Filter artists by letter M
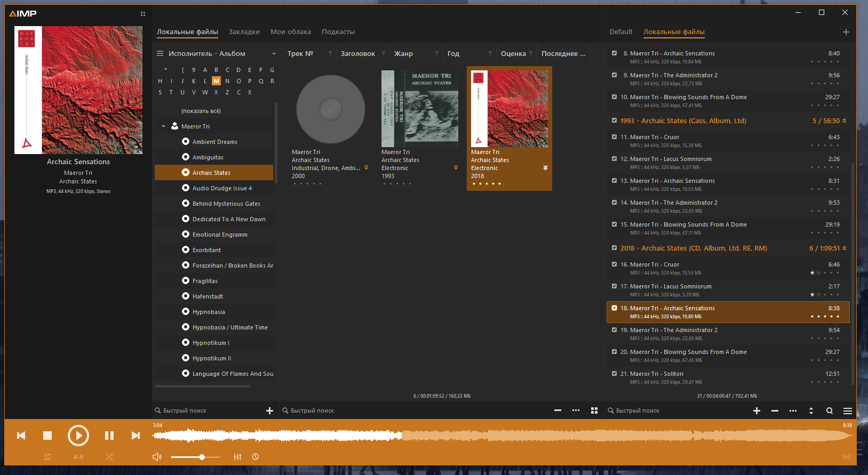Screen dimensions: 868x475 [x=216, y=81]
